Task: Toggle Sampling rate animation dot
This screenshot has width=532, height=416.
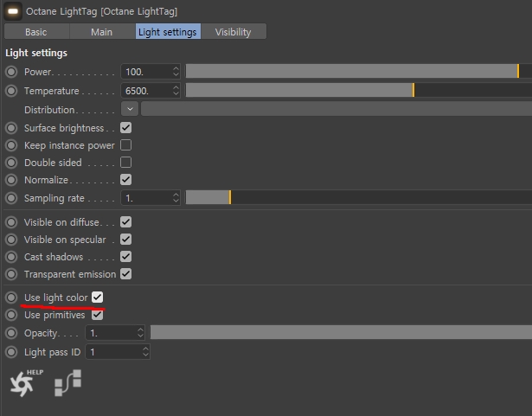Action: click(x=11, y=198)
